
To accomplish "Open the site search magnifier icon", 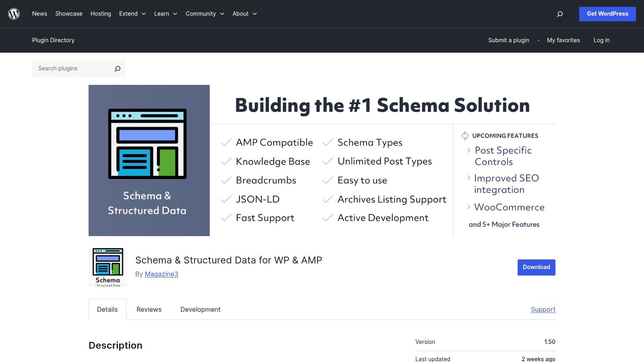I will point(559,14).
